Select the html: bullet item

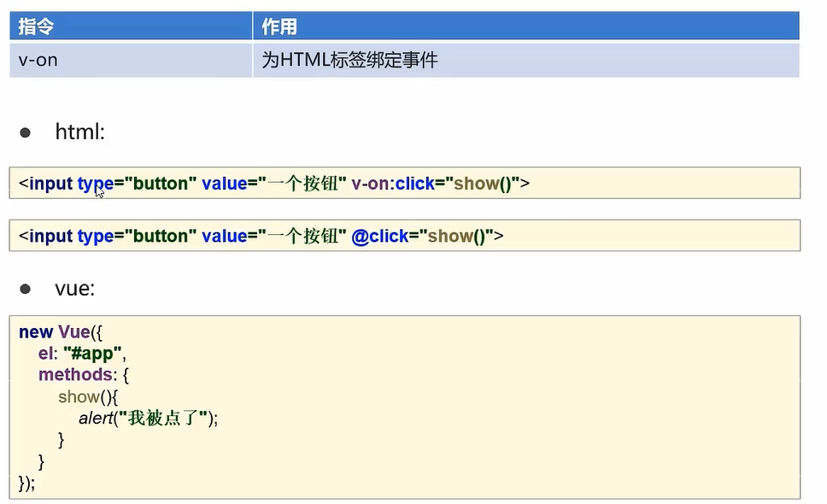pos(79,132)
